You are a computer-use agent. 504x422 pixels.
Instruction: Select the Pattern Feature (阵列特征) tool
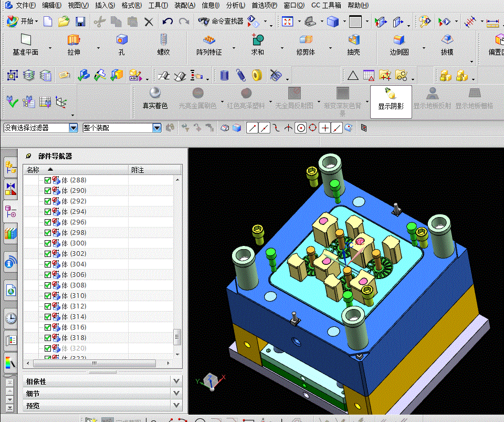point(209,44)
